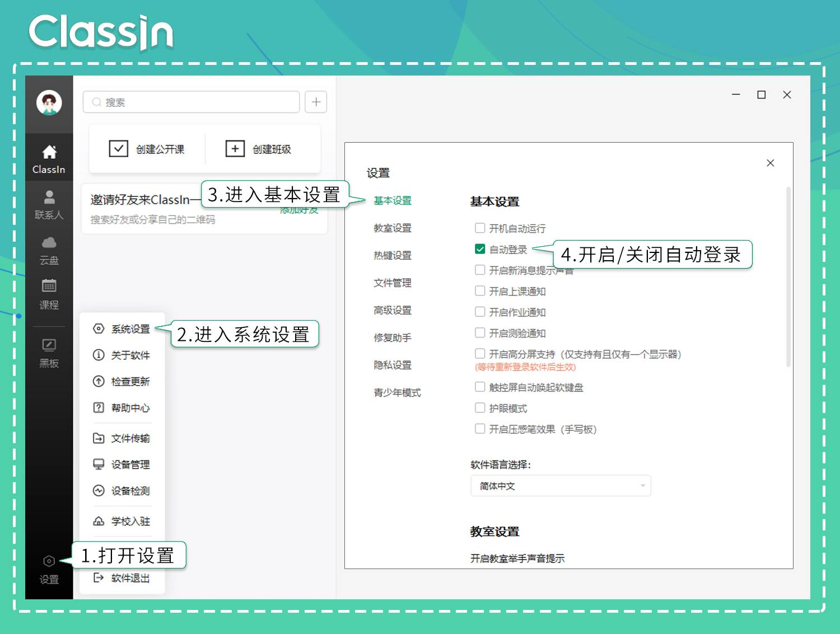Open the 课程 calendar icon
This screenshot has width=840, height=634.
49,285
